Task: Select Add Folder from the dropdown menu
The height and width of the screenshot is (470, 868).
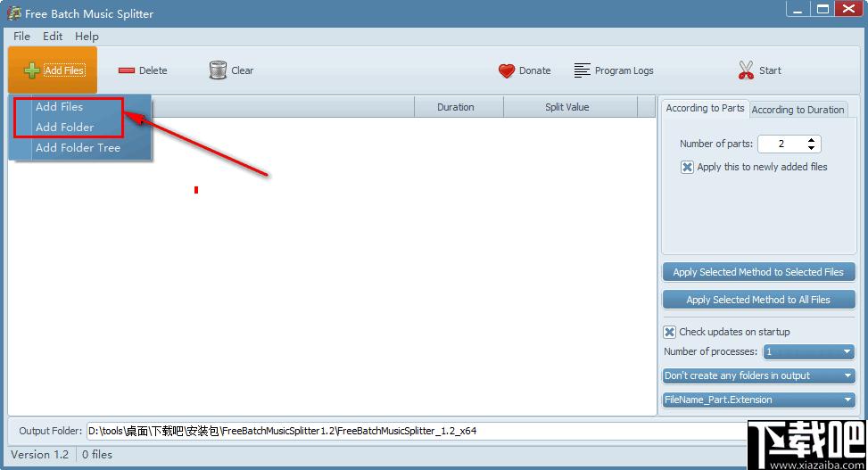Action: pyautogui.click(x=65, y=128)
